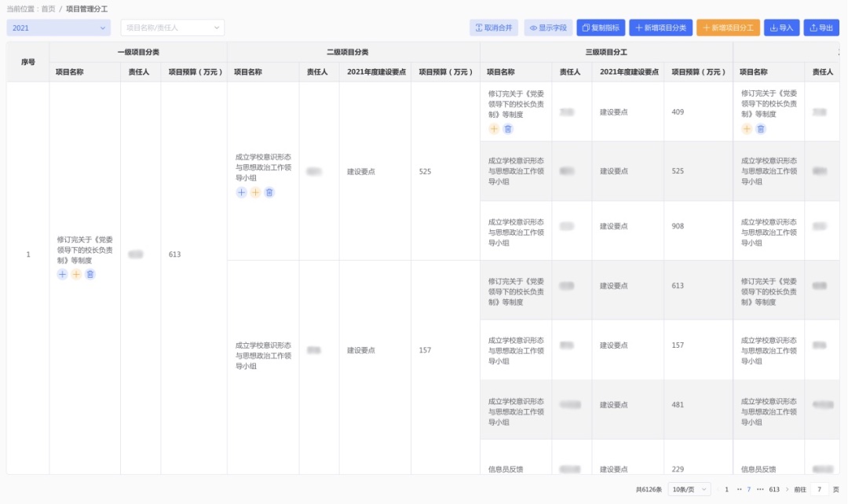
Task: Open the 10条/页 page size selector
Action: 689,489
